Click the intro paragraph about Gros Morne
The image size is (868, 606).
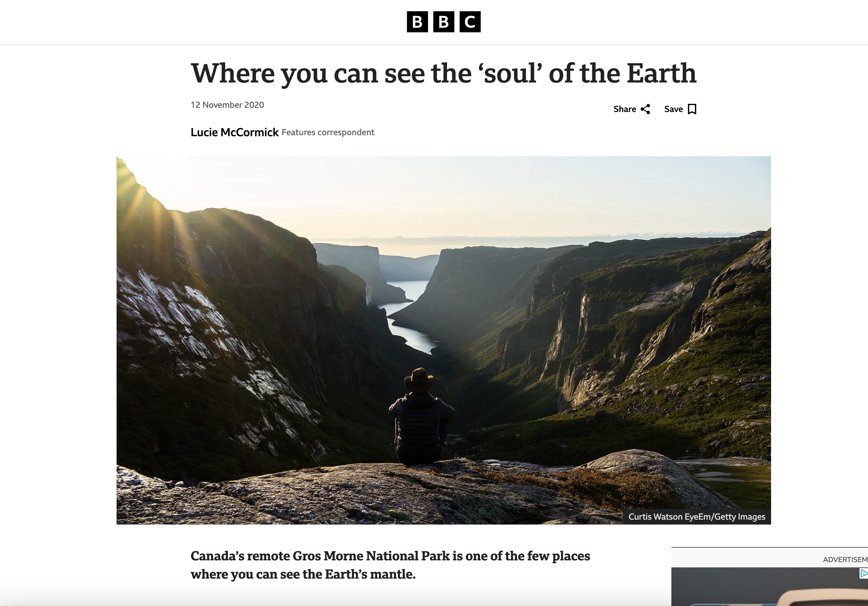click(x=390, y=565)
